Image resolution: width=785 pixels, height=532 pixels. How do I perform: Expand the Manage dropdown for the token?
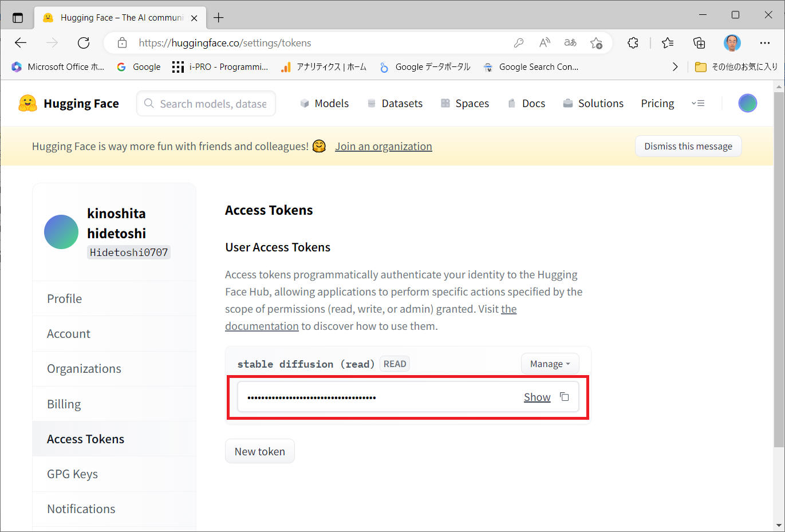[x=550, y=364]
